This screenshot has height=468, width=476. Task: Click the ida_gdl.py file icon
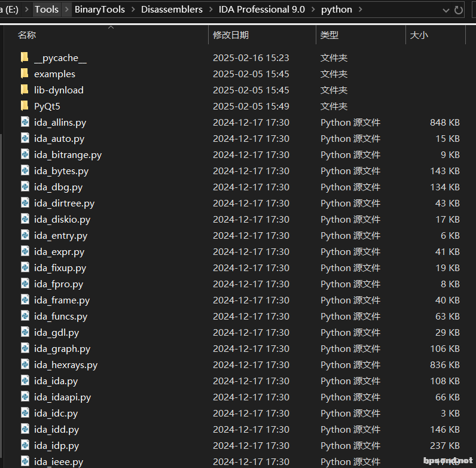[x=25, y=332]
